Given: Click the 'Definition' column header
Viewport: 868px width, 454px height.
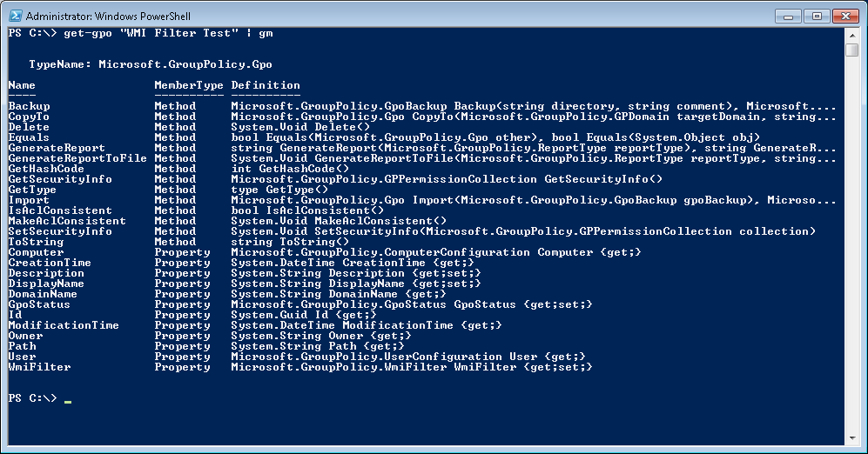Looking at the screenshot, I should click(x=266, y=85).
